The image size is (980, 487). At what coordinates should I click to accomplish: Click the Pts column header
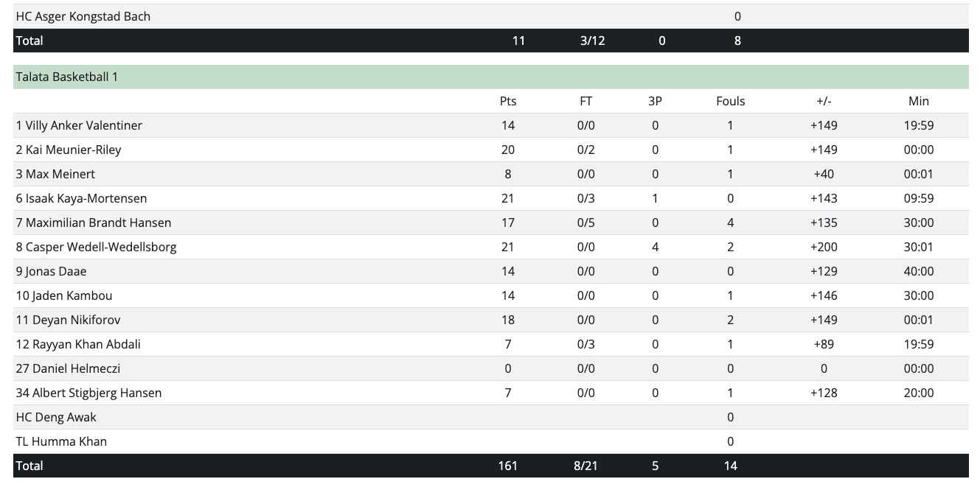point(508,101)
